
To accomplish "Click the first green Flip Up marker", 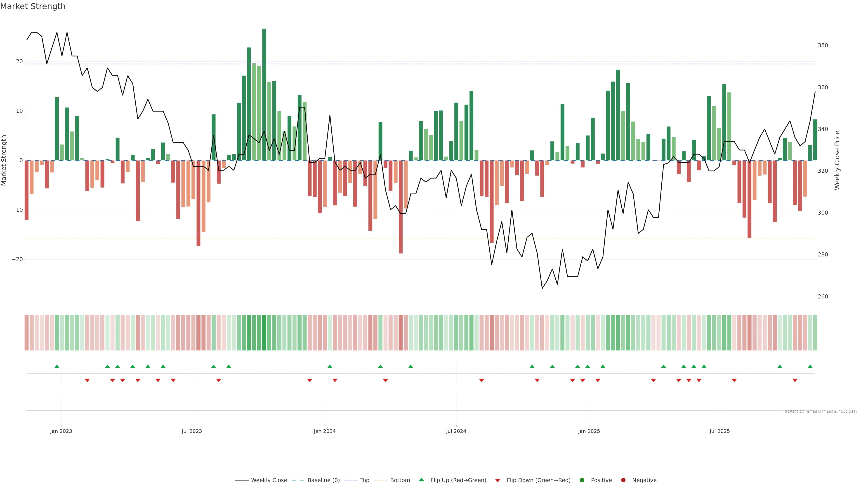I will (x=57, y=366).
